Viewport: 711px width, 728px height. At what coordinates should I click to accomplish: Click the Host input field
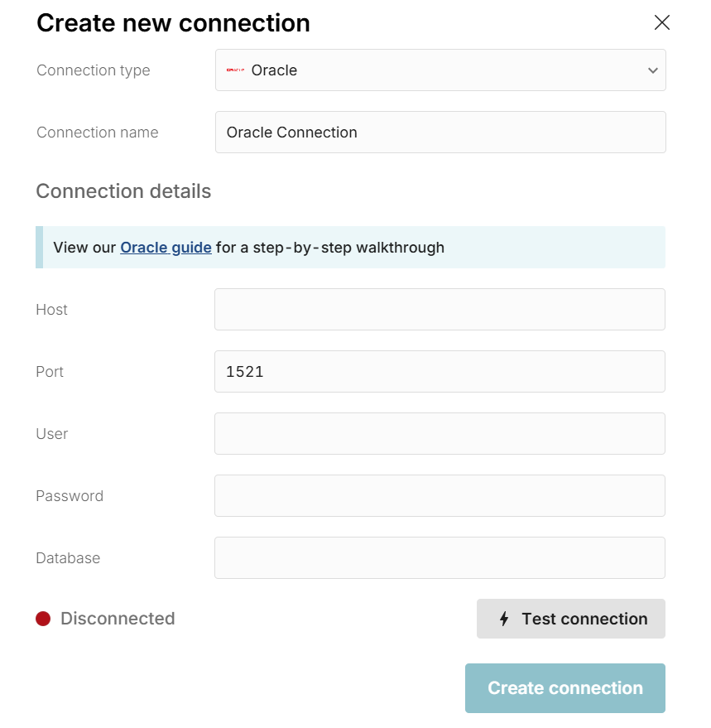[x=440, y=309]
